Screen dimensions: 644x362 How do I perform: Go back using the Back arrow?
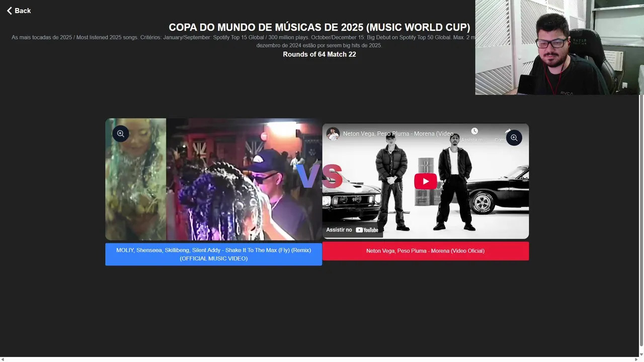[x=19, y=11]
